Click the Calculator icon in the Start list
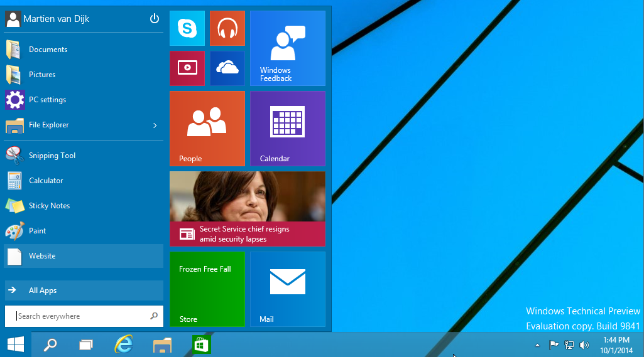 click(x=14, y=181)
